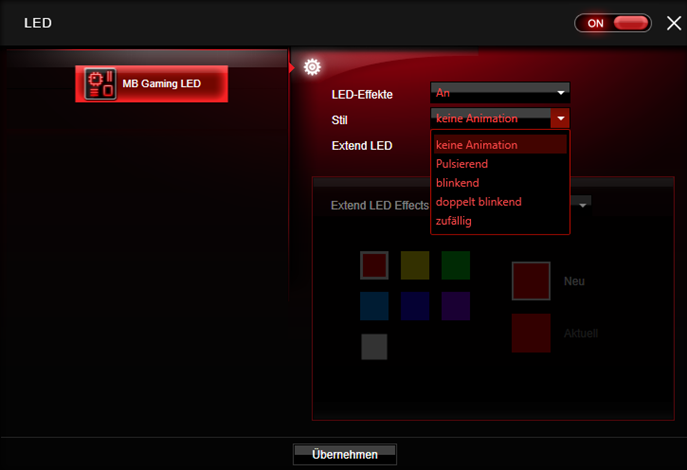
Task: Collapse the Stil dropdown arrow
Action: pyautogui.click(x=560, y=118)
